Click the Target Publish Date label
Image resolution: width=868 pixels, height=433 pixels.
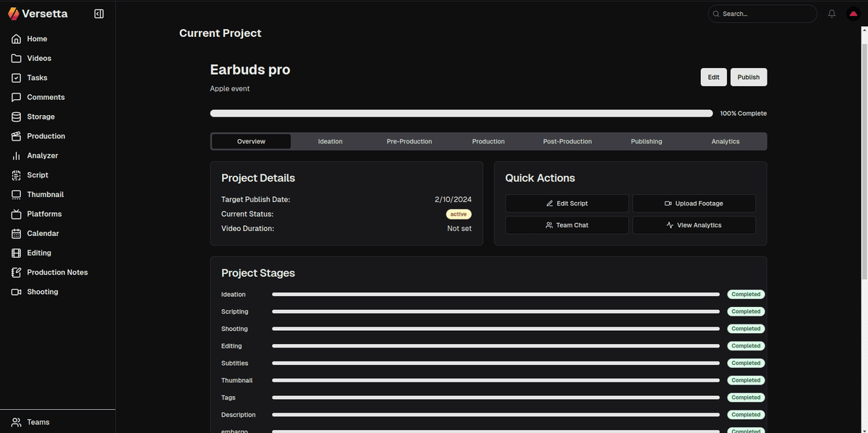pyautogui.click(x=256, y=199)
